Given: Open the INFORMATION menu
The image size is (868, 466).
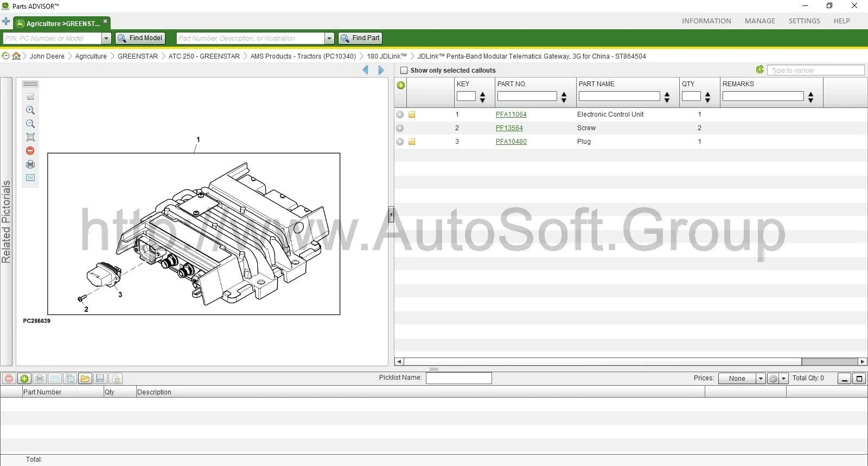Looking at the screenshot, I should (706, 21).
